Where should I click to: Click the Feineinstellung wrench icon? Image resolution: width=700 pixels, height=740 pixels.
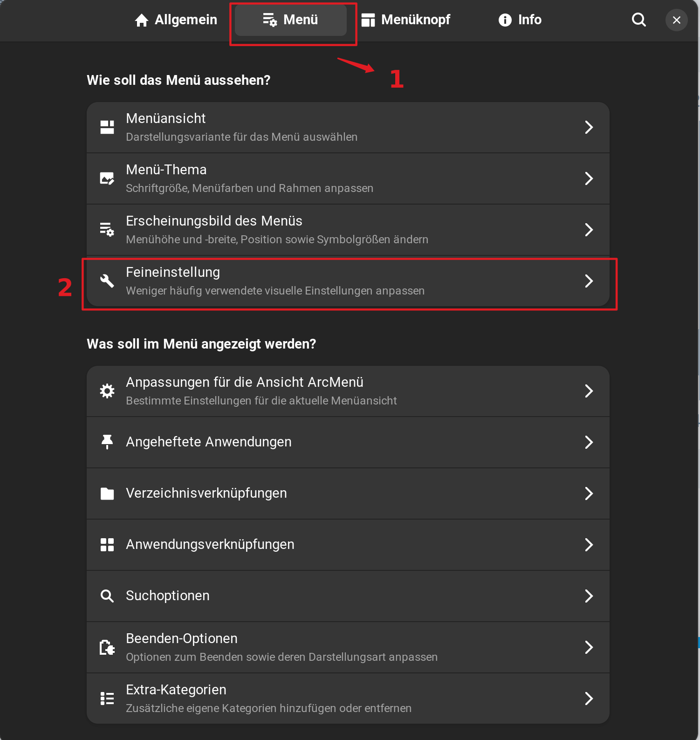107,281
